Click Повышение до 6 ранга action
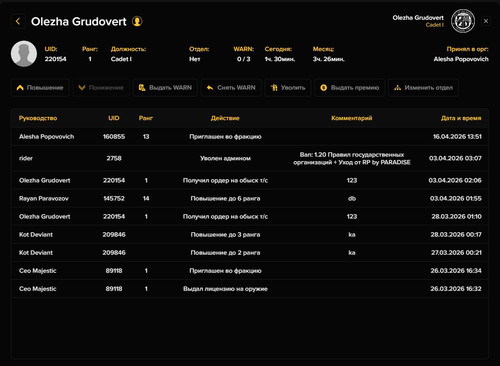The height and width of the screenshot is (366, 500). (x=225, y=198)
